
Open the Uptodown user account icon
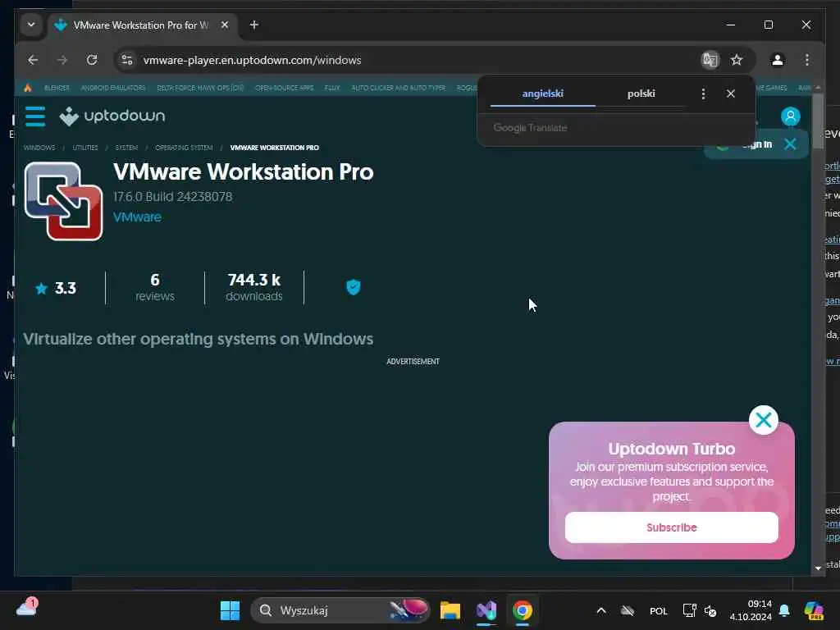point(790,116)
